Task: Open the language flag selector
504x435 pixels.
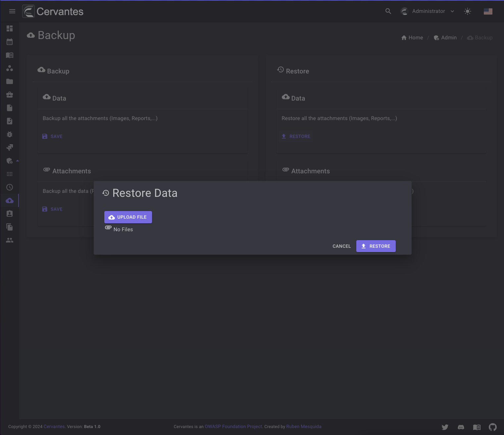Action: click(488, 11)
